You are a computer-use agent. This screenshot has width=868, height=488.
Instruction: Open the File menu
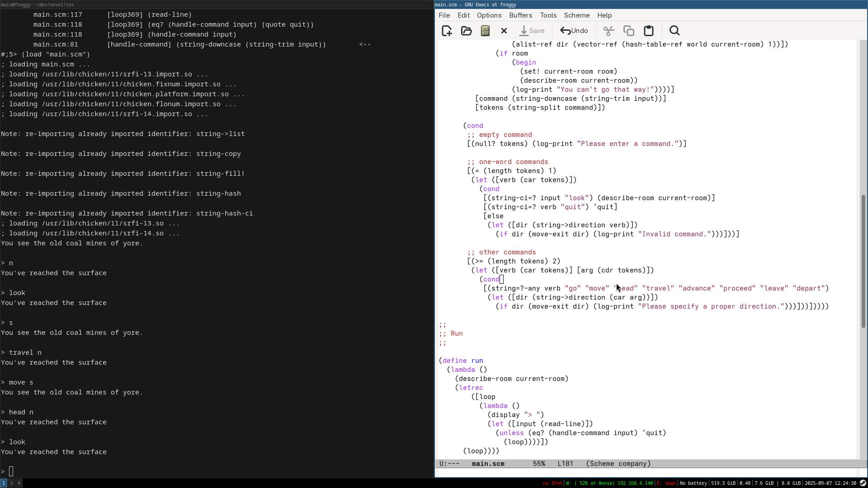(x=444, y=15)
